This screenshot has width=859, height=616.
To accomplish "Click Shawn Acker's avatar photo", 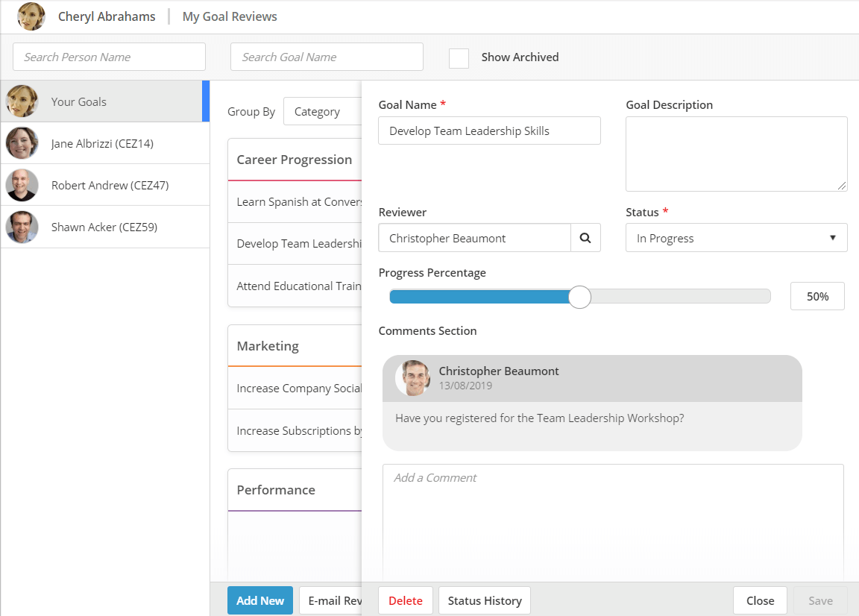I will coord(22,227).
